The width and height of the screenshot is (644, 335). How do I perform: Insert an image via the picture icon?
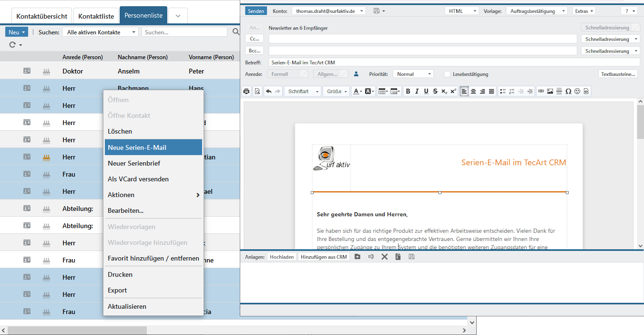point(550,91)
